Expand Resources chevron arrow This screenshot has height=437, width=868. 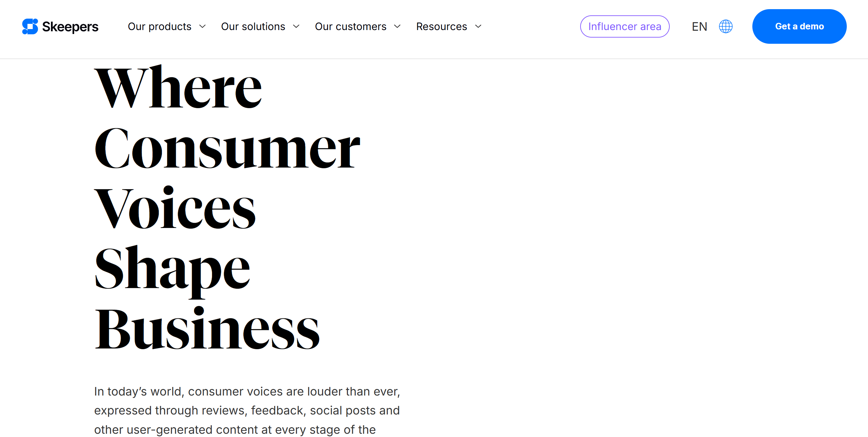tap(478, 26)
